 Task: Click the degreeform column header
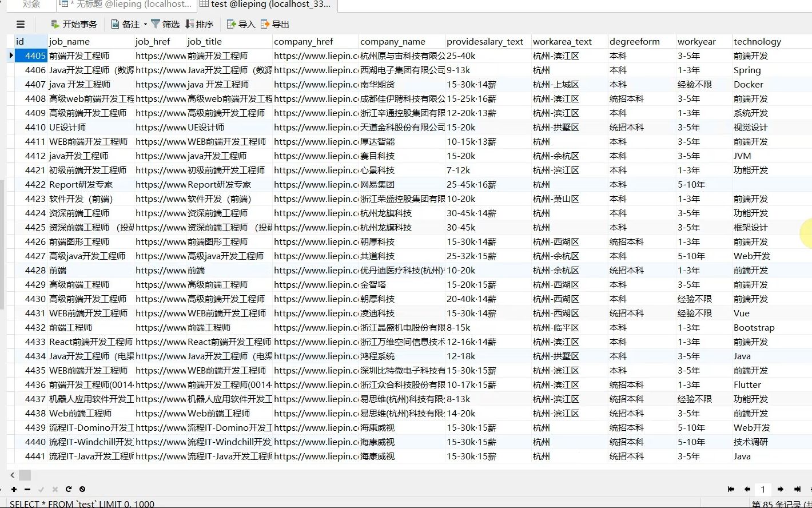point(642,41)
